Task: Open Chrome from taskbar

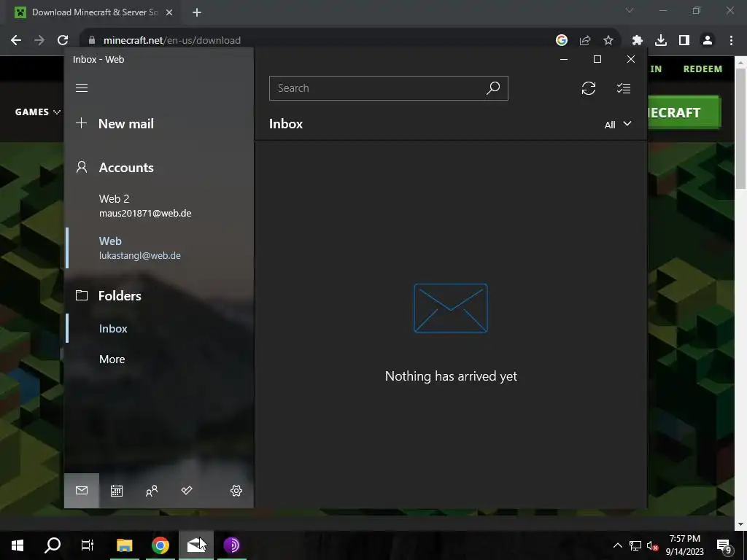Action: [x=160, y=545]
